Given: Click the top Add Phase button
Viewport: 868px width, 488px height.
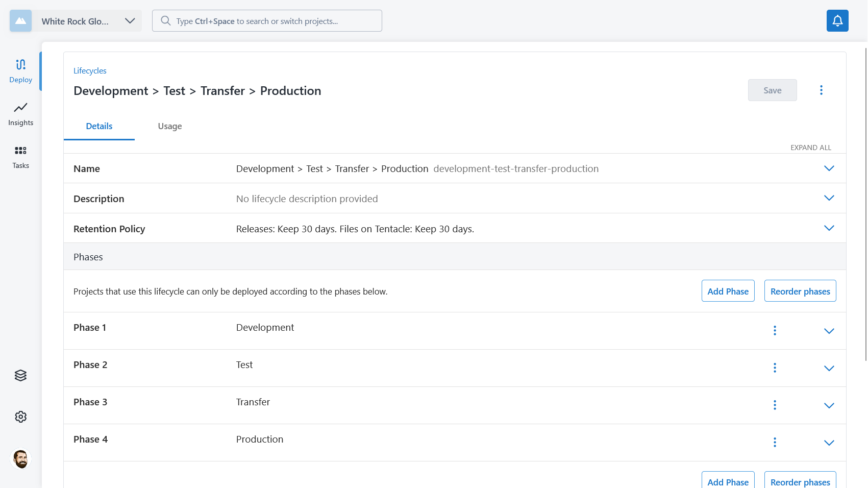Looking at the screenshot, I should click(x=728, y=291).
